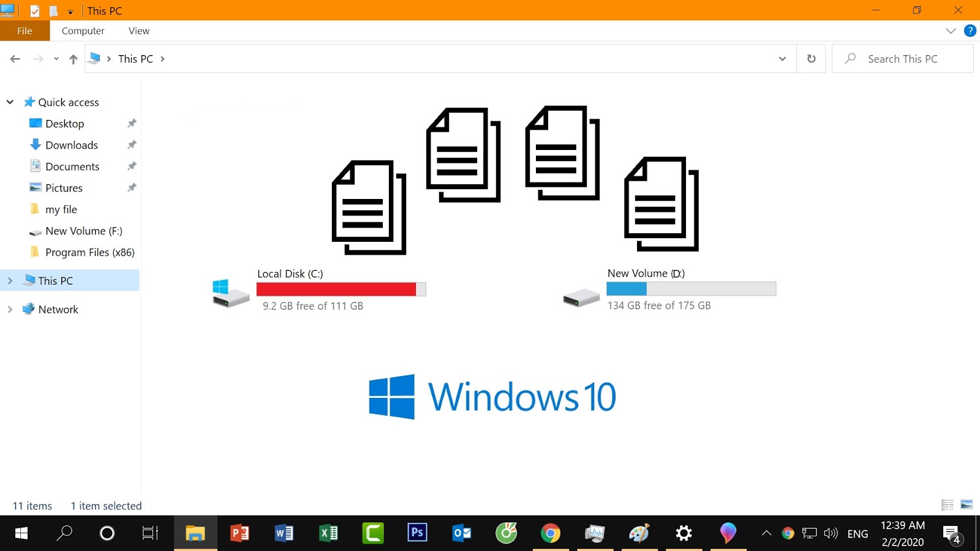Open New Volume (F:) in the sidebar
980x551 pixels.
(83, 231)
